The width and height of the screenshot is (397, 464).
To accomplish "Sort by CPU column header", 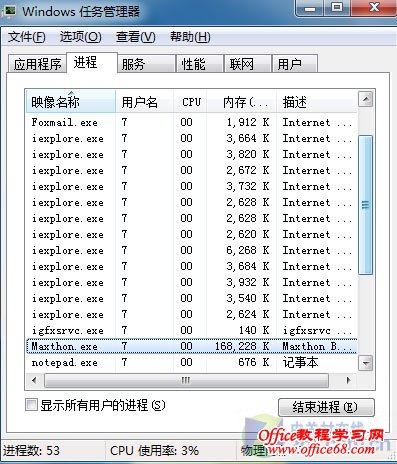I will (190, 101).
